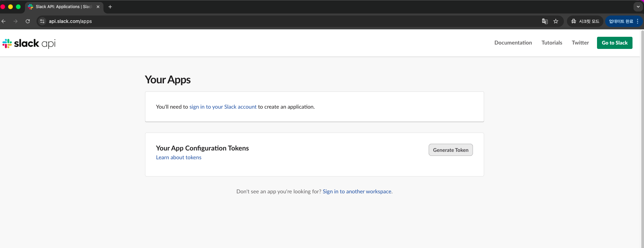Select the Slack API: Applications tab
Viewport: 644px width, 248px height.
click(x=64, y=7)
